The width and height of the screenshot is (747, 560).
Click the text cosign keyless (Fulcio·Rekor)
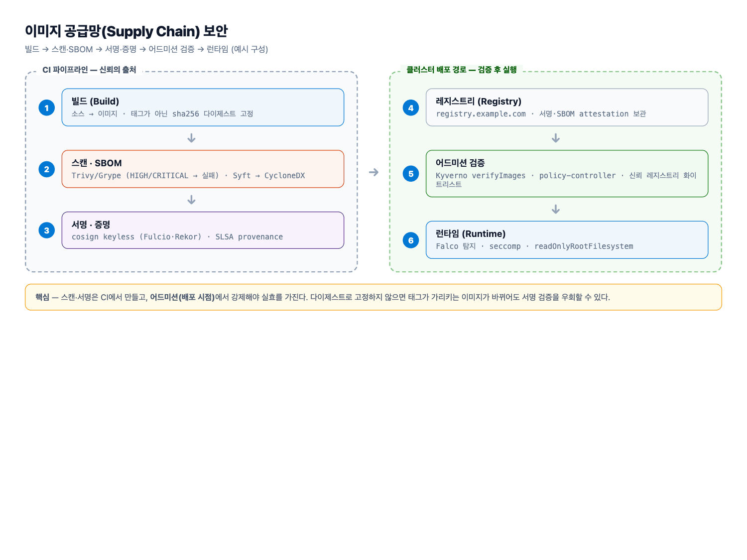136,237
